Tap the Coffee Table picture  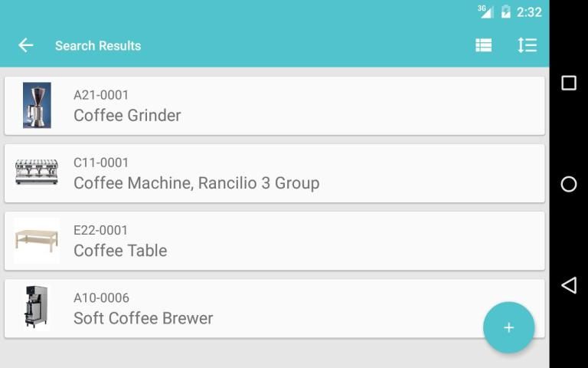coord(37,240)
